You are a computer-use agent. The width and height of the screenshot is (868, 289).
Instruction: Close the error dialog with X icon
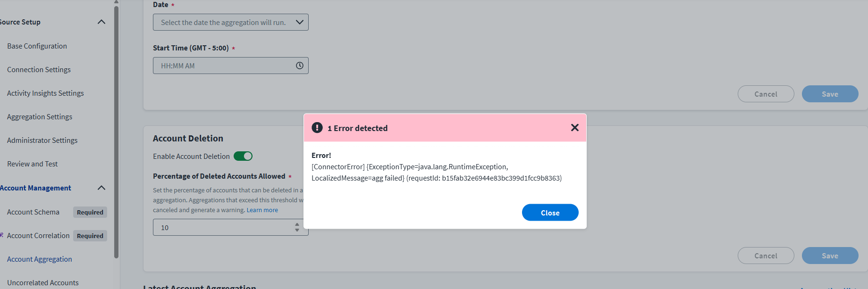point(574,128)
